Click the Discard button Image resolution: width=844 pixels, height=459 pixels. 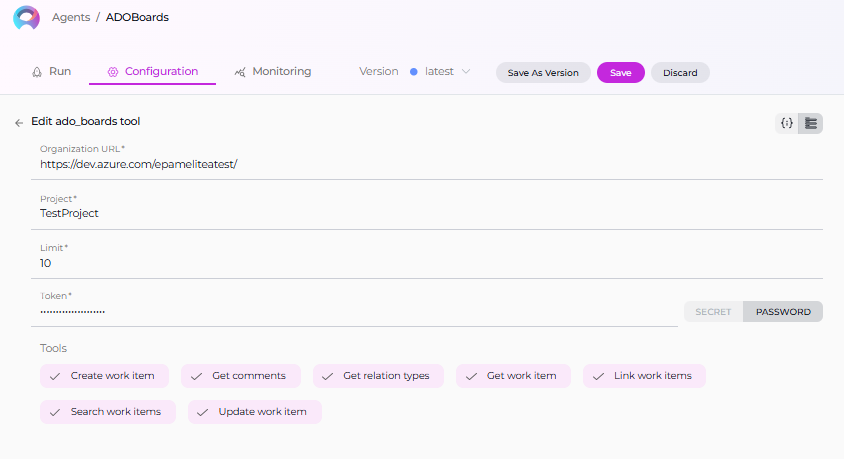(x=680, y=73)
